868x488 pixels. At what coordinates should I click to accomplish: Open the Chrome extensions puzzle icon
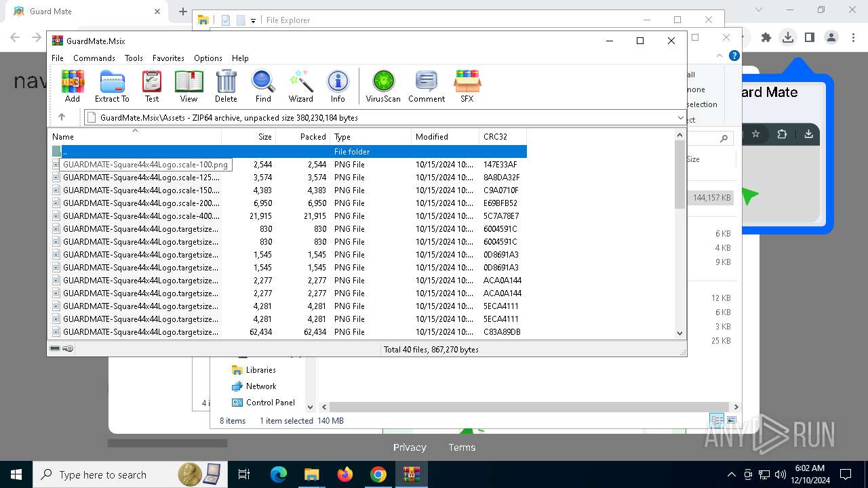[766, 38]
